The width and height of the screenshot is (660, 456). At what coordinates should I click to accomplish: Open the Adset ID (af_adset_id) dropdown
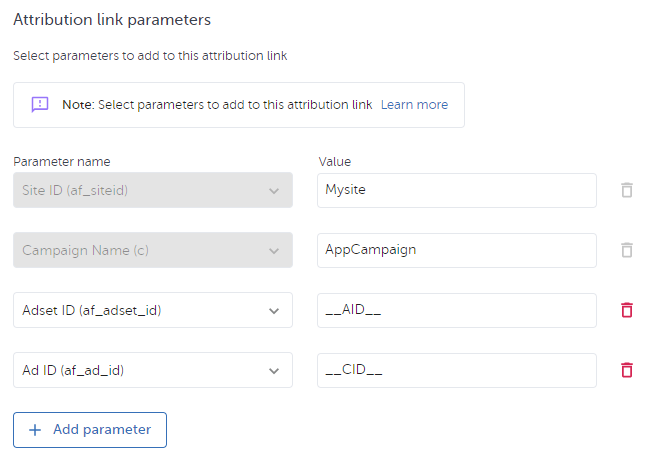point(152,310)
